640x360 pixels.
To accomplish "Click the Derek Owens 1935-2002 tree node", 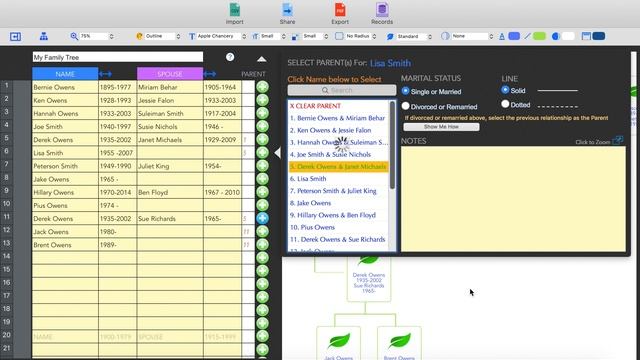I will click(x=369, y=280).
